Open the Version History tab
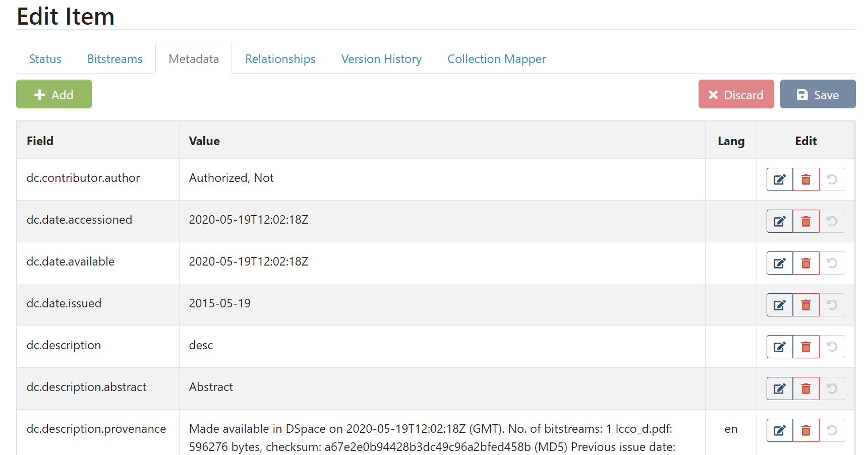This screenshot has height=455, width=868. pos(381,59)
